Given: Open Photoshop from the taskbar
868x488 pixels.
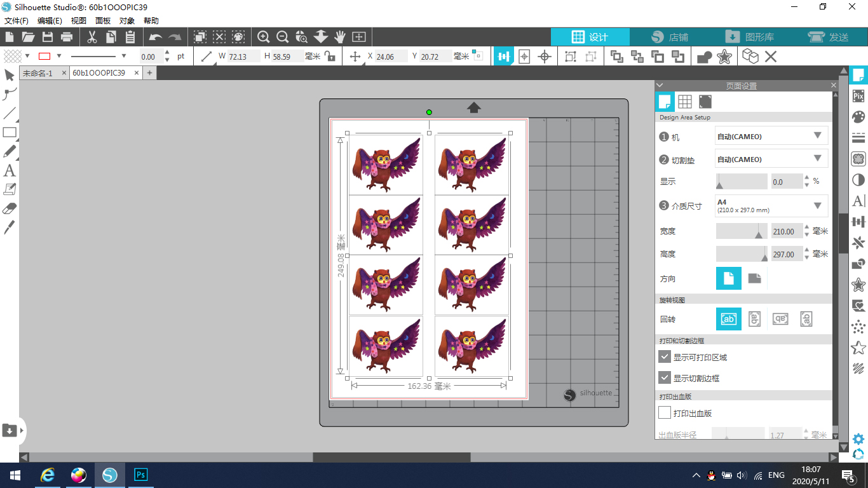Looking at the screenshot, I should [x=141, y=475].
